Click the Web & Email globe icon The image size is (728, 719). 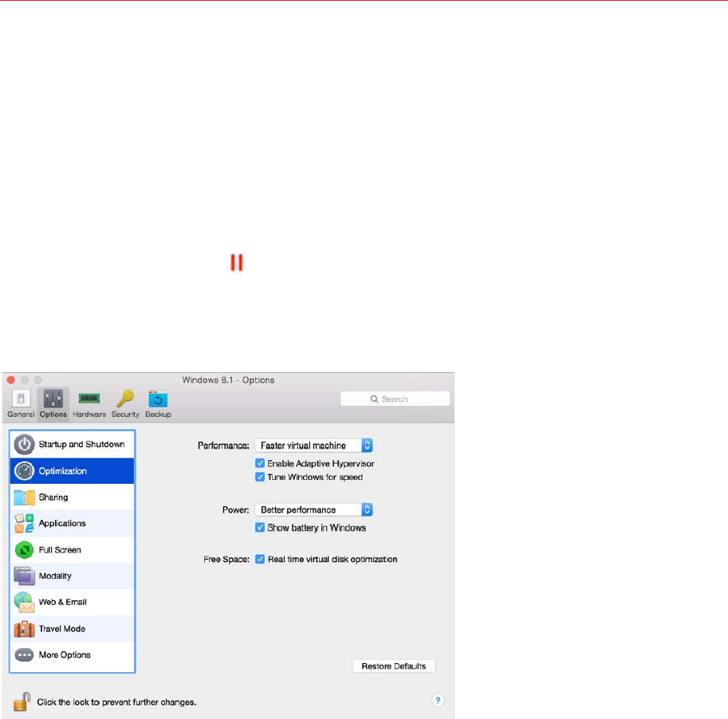[24, 603]
